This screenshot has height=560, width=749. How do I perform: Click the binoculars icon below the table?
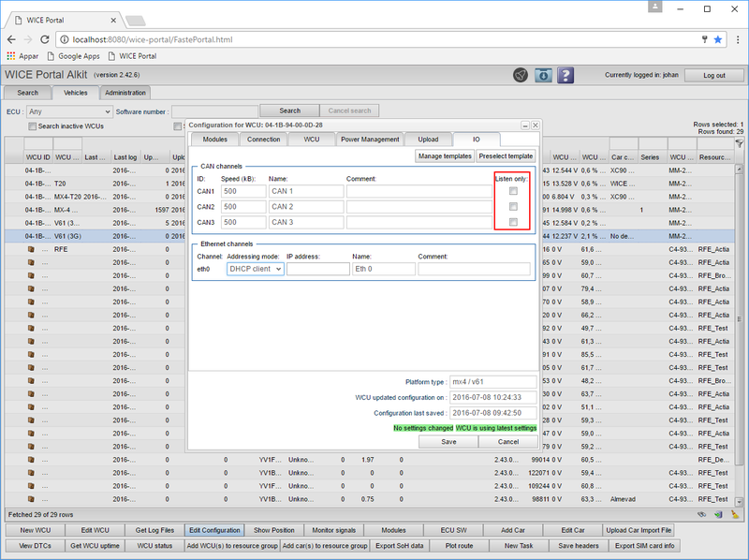click(701, 515)
